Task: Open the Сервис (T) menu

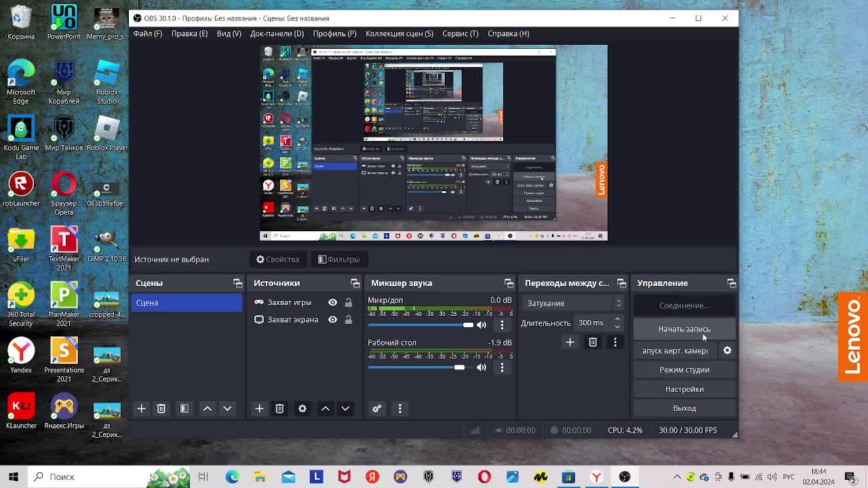Action: point(460,33)
